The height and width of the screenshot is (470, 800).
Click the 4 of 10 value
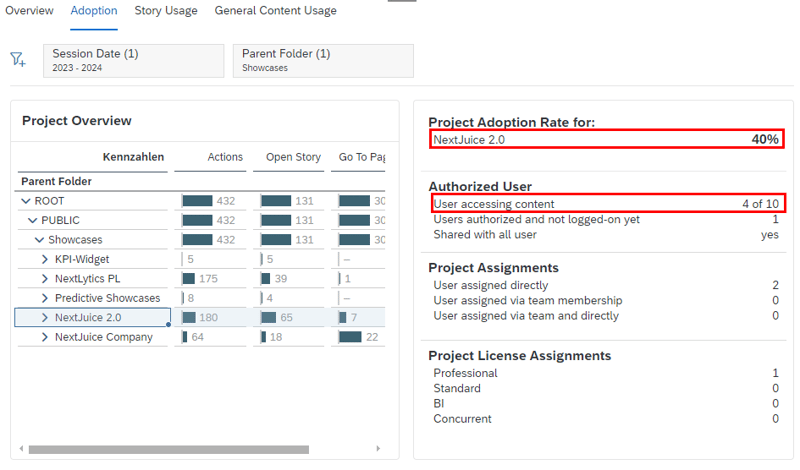(x=760, y=204)
